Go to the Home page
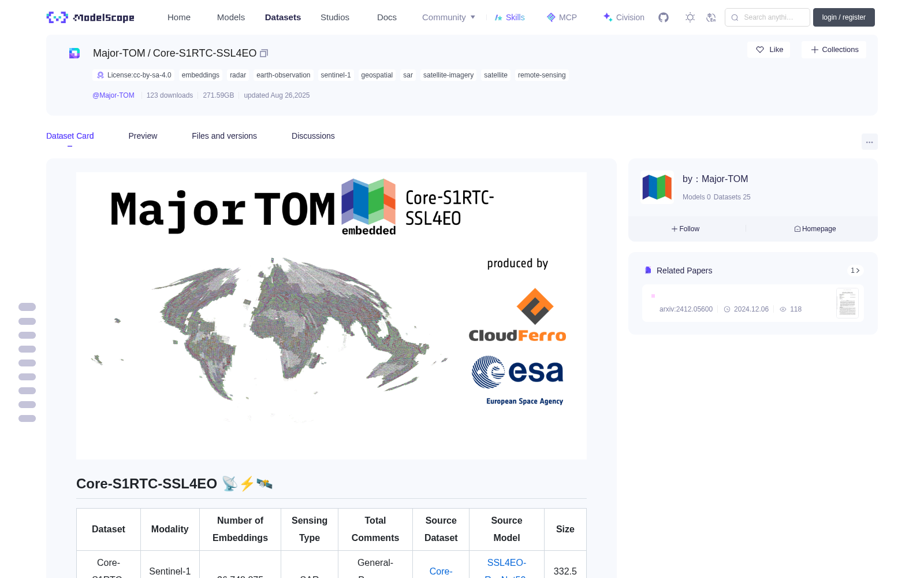 [179, 17]
